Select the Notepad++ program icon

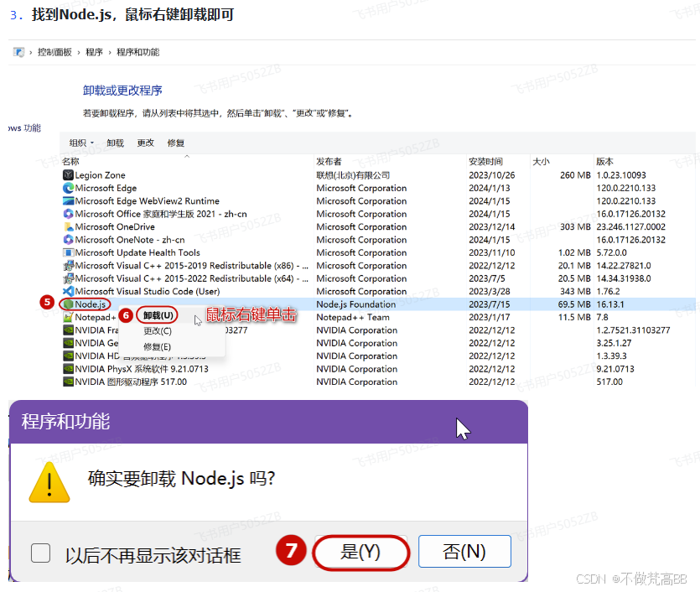68,318
